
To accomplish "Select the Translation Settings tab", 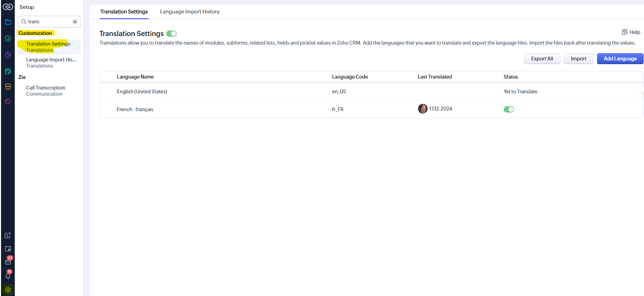I will coord(124,12).
